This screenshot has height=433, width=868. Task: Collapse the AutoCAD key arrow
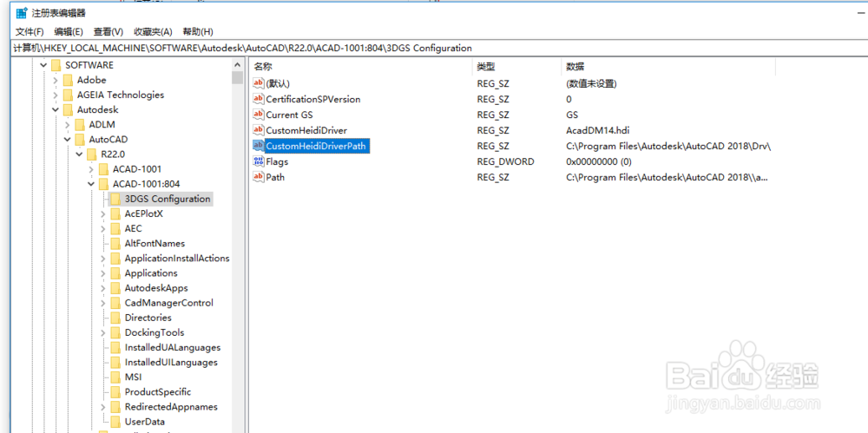pos(67,140)
